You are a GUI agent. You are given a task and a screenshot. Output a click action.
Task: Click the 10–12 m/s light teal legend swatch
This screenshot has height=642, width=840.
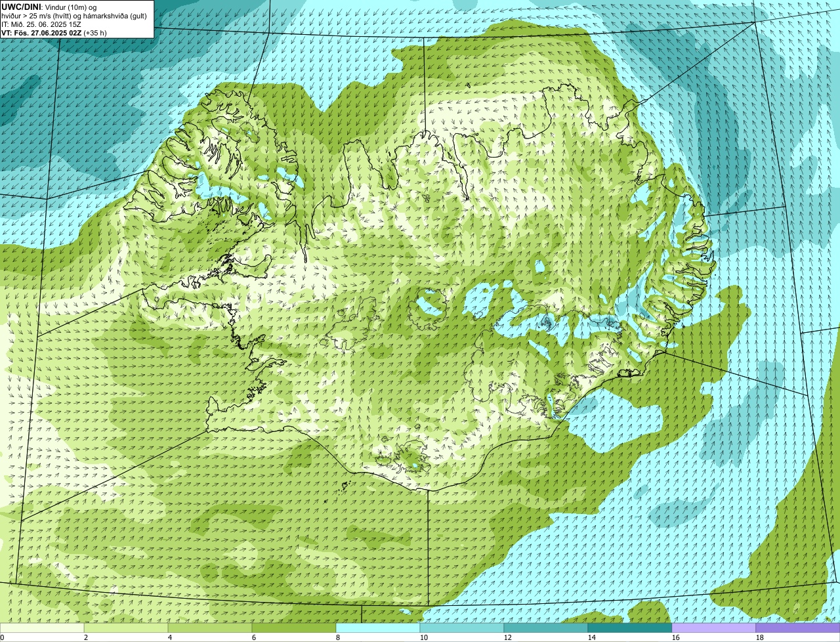tap(462, 628)
